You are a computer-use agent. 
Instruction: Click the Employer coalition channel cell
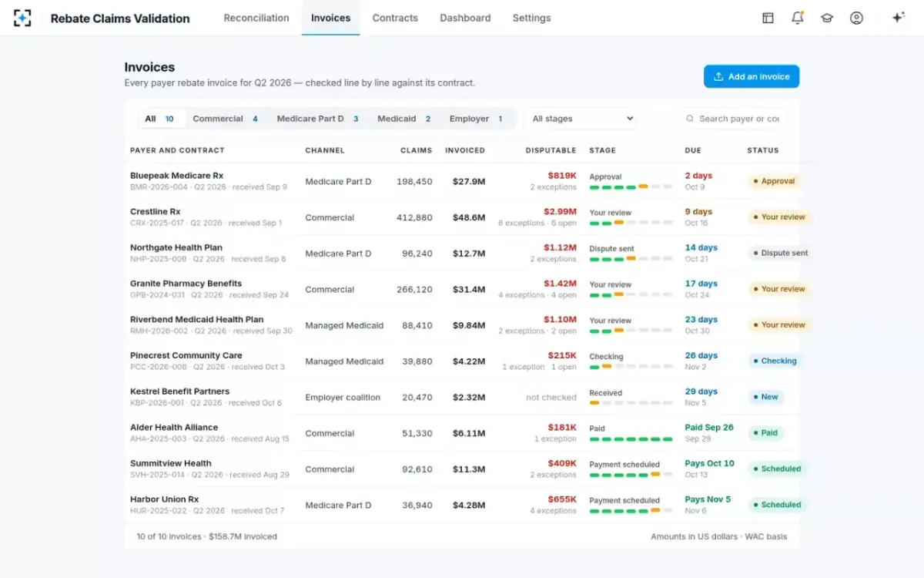coord(343,398)
